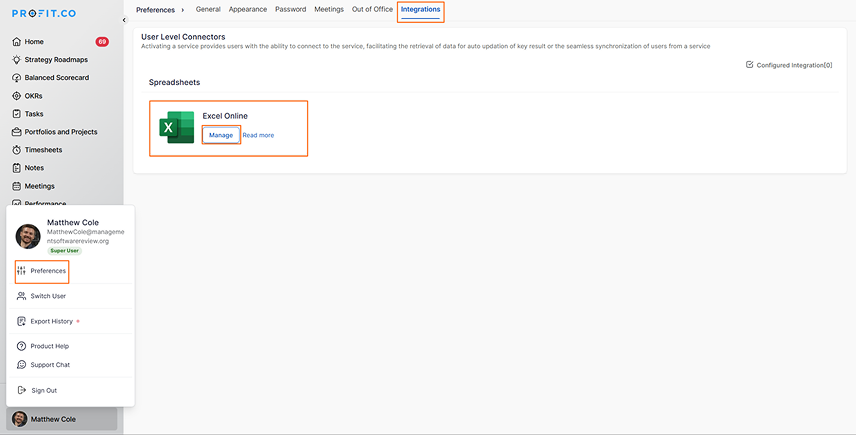Click Matthew Cole's profile photo in the popup
The height and width of the screenshot is (435, 856).
28,236
